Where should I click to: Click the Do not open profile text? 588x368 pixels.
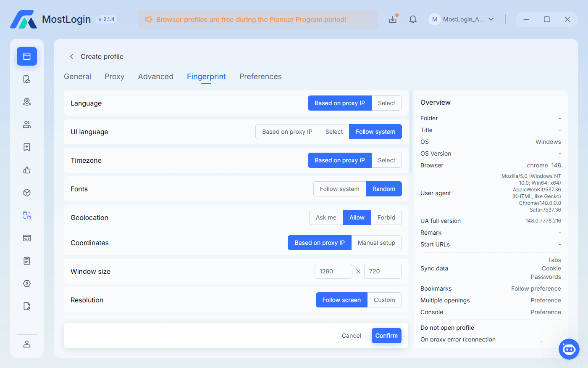(x=447, y=328)
